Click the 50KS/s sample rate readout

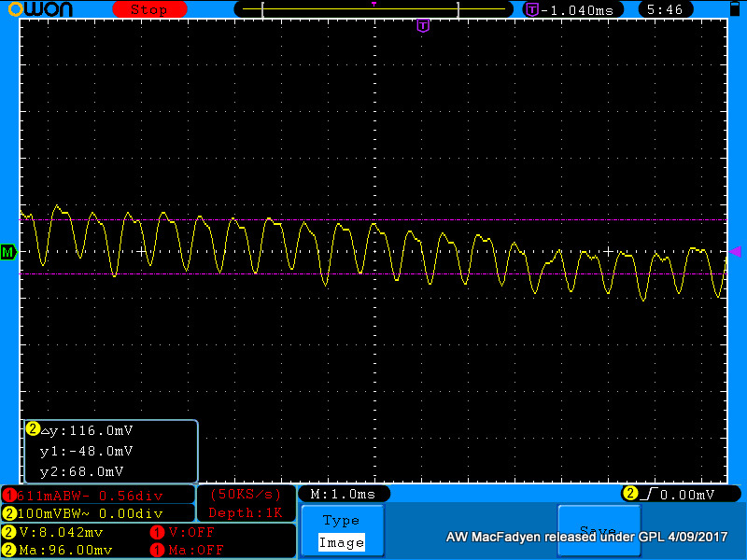tap(246, 493)
